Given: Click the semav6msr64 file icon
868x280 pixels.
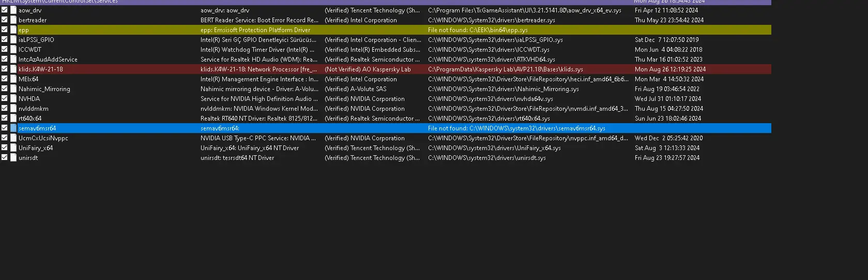Looking at the screenshot, I should (13, 128).
